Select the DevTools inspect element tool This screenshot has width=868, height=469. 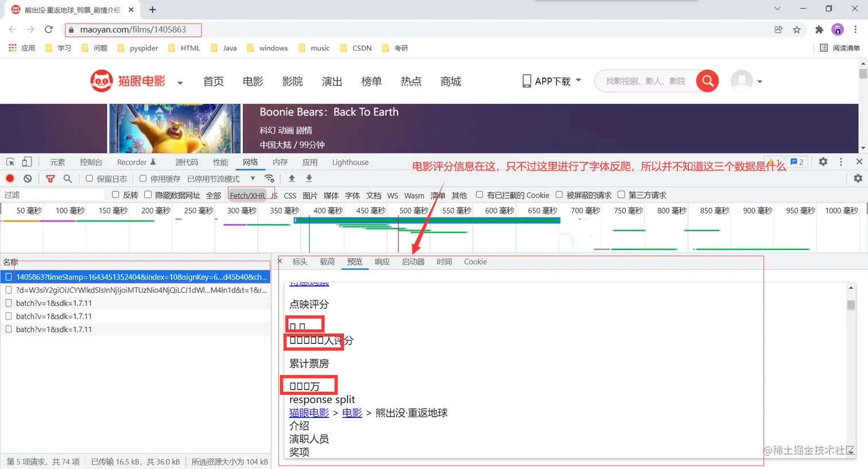[10, 162]
